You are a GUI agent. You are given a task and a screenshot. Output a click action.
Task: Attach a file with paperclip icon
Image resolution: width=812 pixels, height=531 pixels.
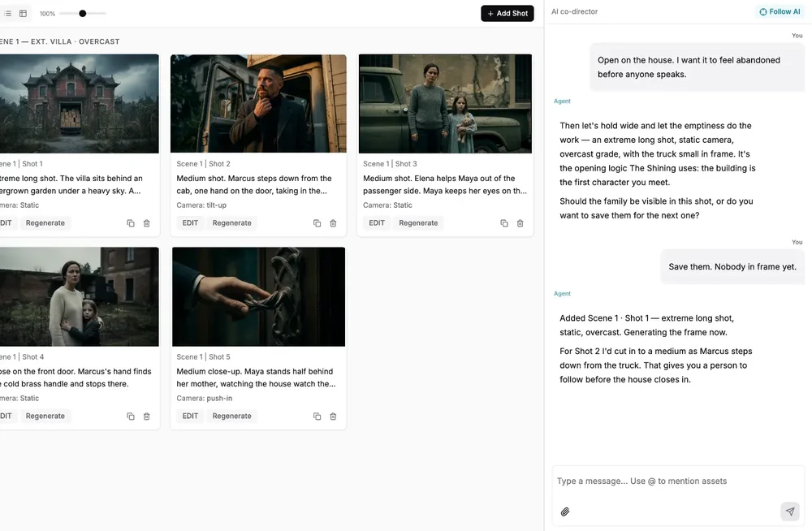coord(565,512)
